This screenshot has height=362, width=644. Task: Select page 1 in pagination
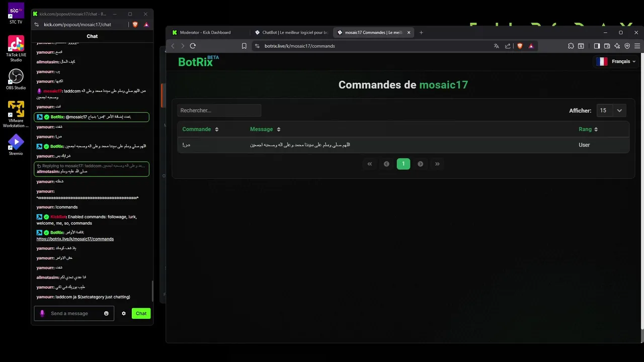(x=403, y=164)
